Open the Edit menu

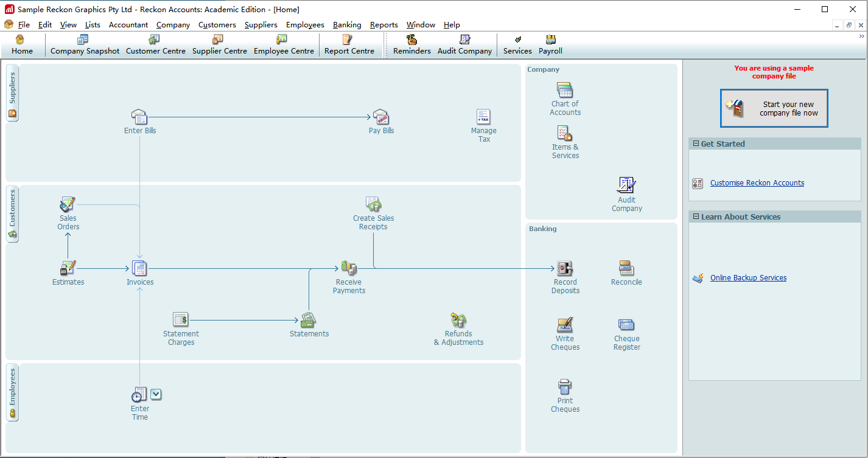pyautogui.click(x=45, y=25)
